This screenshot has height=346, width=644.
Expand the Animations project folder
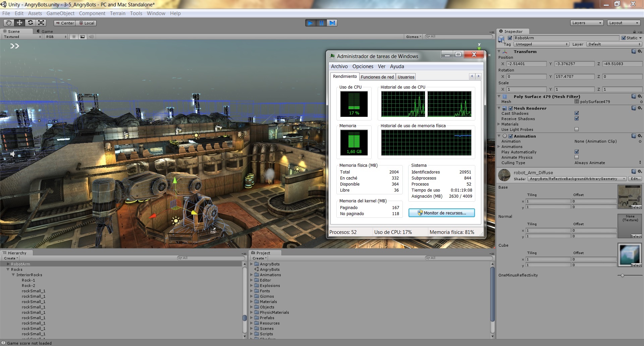(x=252, y=275)
